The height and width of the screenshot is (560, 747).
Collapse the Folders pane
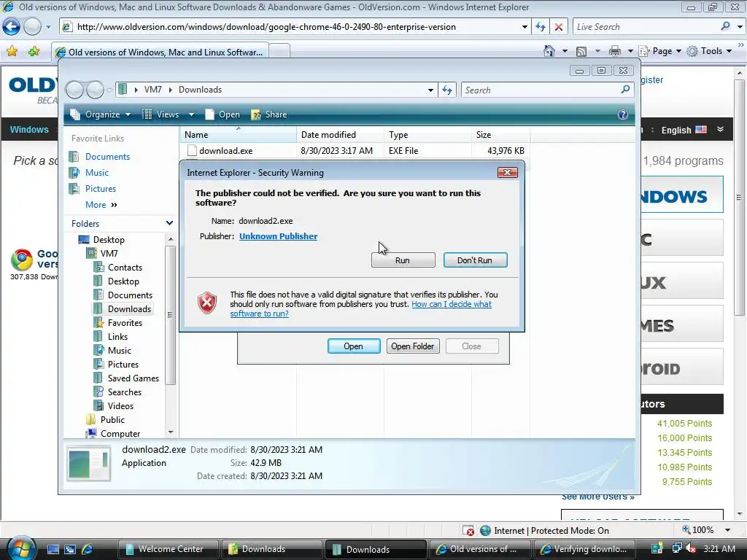click(169, 223)
